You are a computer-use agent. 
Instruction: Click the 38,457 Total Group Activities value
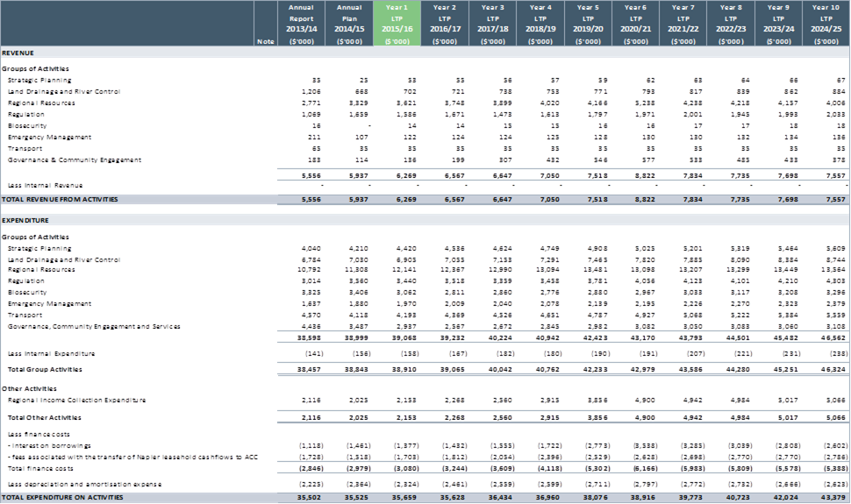[x=311, y=370]
